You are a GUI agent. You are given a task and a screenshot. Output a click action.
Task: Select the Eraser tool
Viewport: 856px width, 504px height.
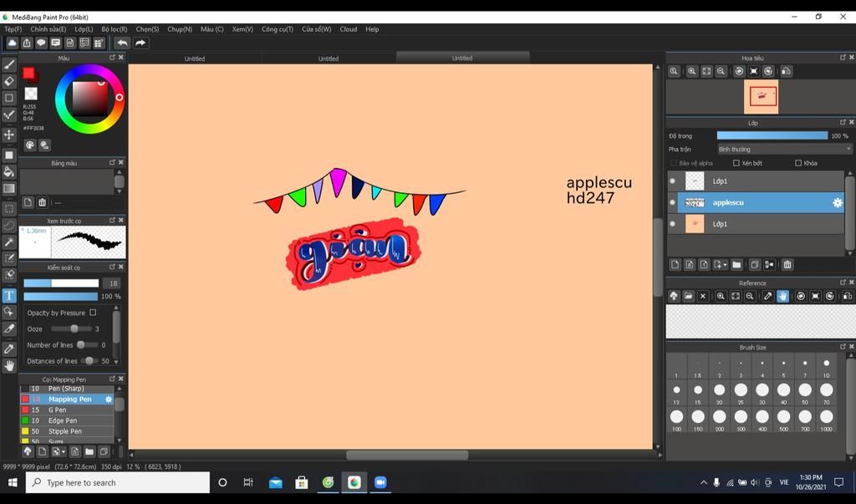pos(9,81)
